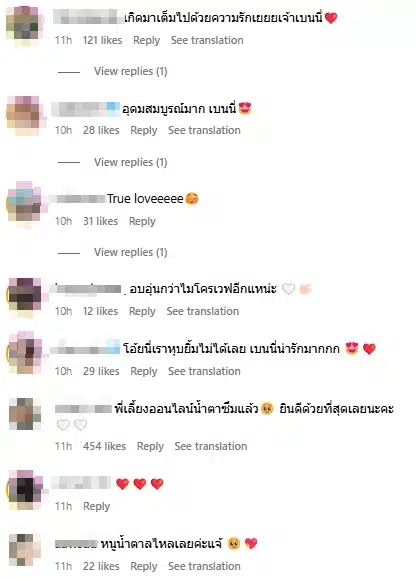Open avatar of the 454 likes commenter
This screenshot has width=416, height=581.
(24, 414)
